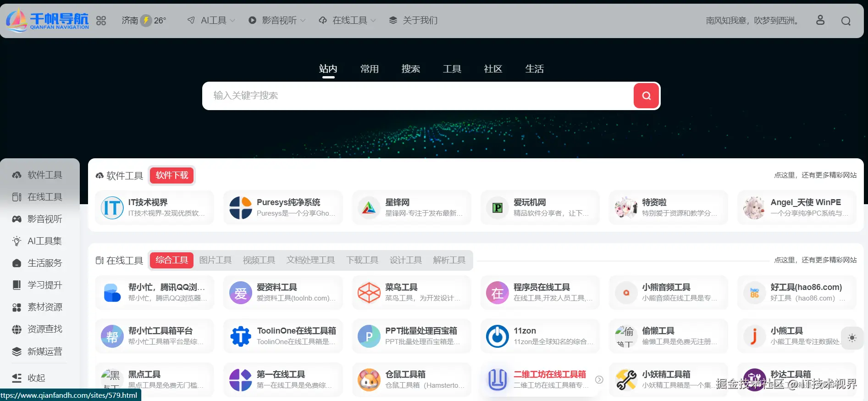Open the 菜鸟工具 site icon
Image resolution: width=868 pixels, height=401 pixels.
[369, 293]
